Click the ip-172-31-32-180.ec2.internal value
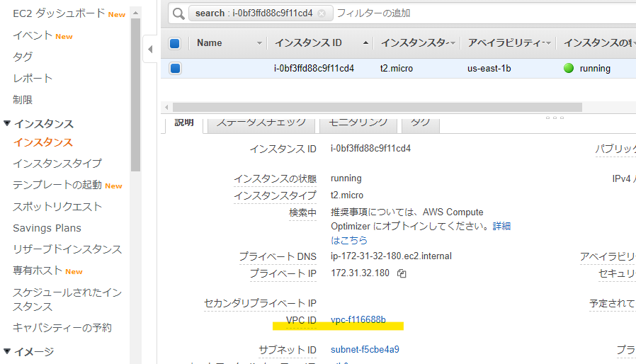This screenshot has height=364, width=636. pyautogui.click(x=391, y=256)
